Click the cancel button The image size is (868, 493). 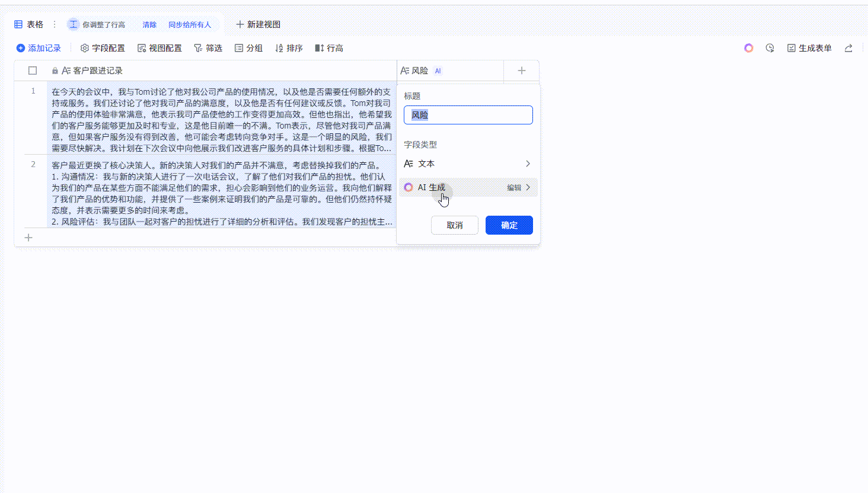[454, 225]
